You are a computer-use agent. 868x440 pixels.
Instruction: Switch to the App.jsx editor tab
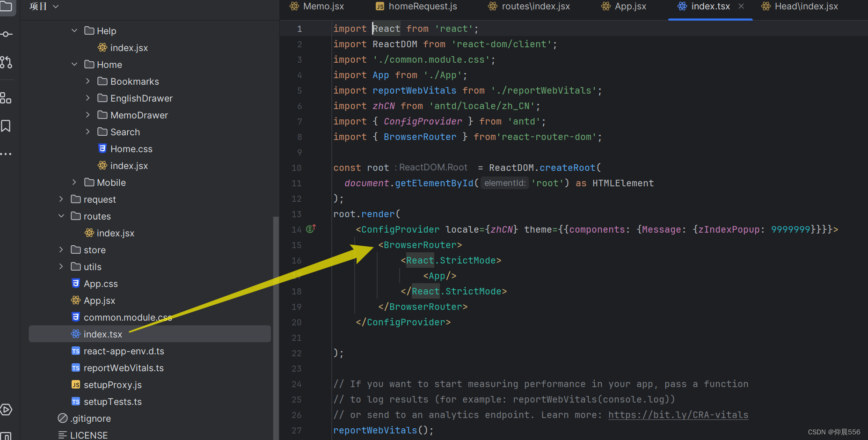tap(624, 7)
